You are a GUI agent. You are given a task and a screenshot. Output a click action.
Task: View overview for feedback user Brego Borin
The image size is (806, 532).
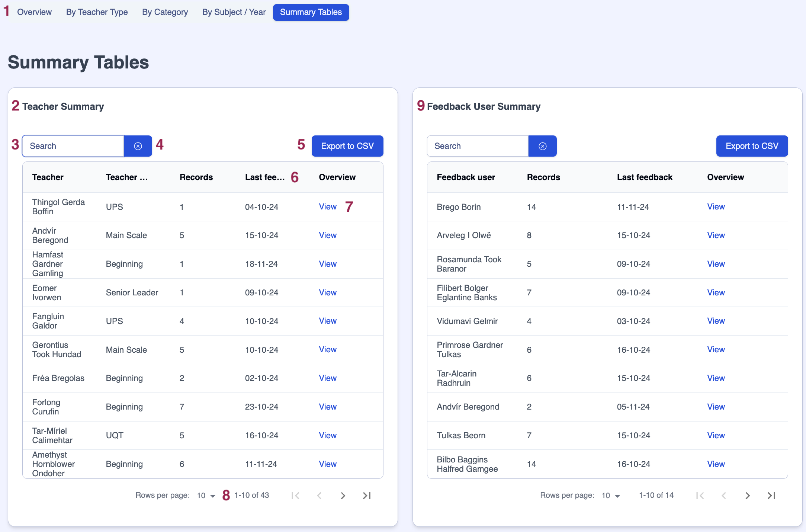tap(716, 207)
